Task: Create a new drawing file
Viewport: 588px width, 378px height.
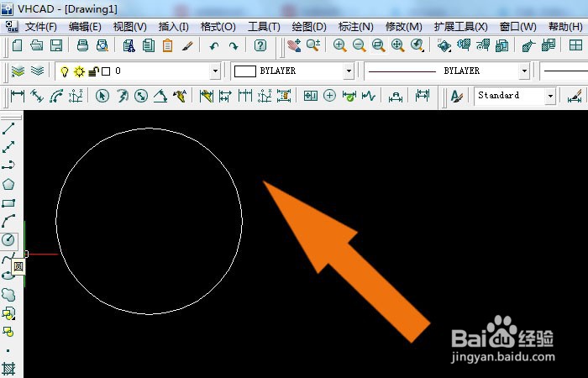Action: 18,45
